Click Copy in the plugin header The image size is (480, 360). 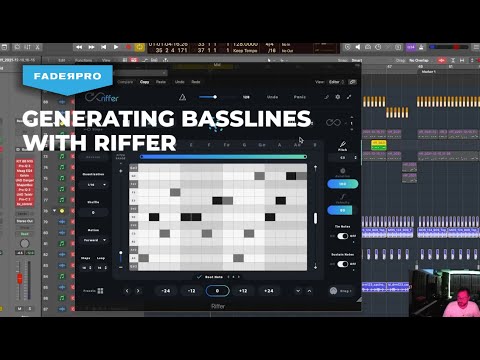pos(144,82)
